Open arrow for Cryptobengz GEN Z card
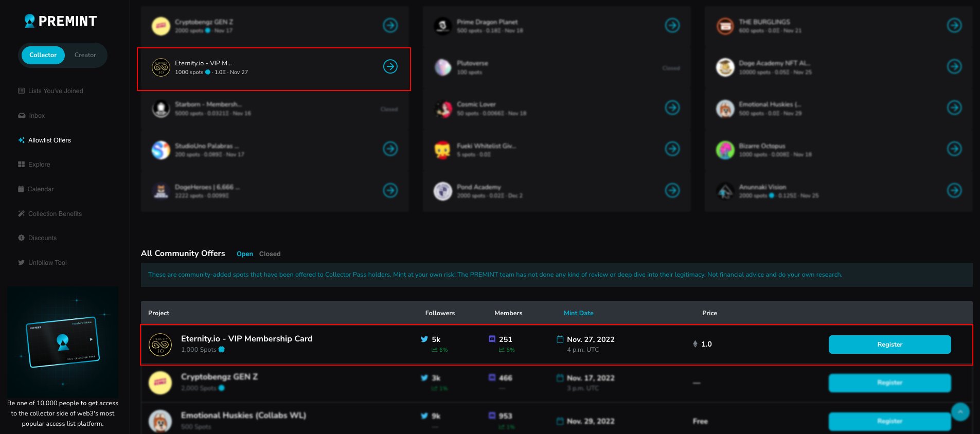Image resolution: width=980 pixels, height=434 pixels. (390, 25)
